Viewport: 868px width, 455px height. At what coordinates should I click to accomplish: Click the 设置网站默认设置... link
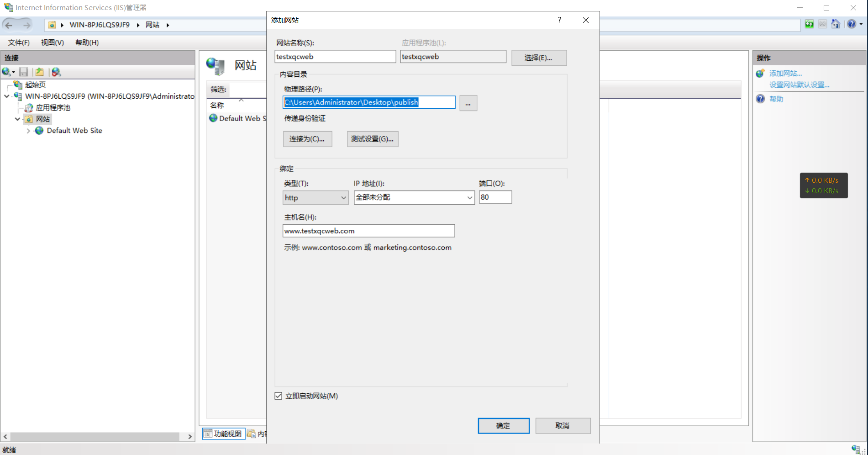(799, 85)
